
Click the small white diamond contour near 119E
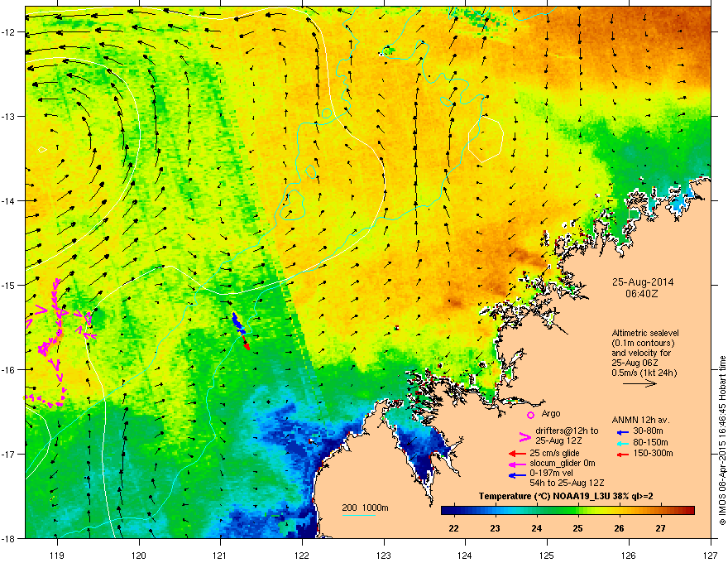[x=42, y=150]
